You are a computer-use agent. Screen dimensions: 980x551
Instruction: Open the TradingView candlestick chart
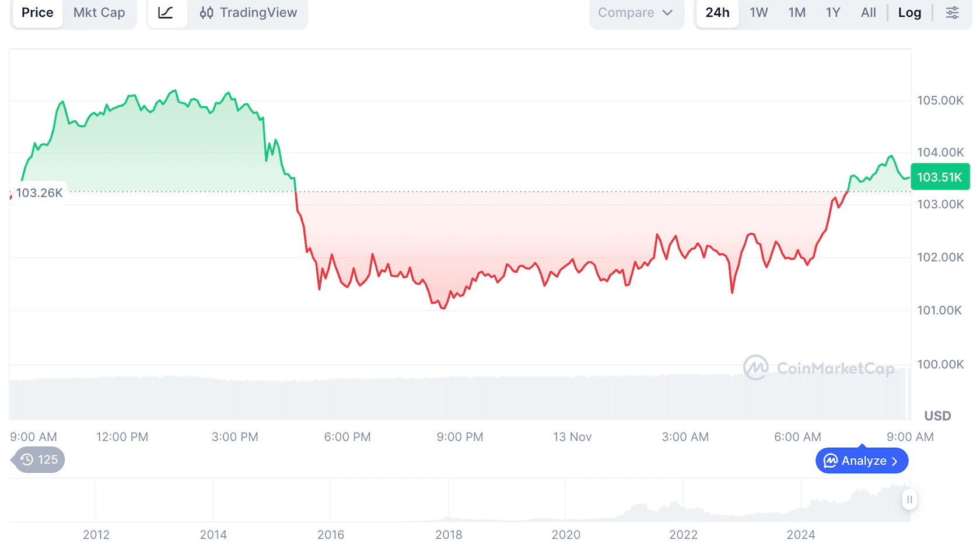click(x=247, y=12)
